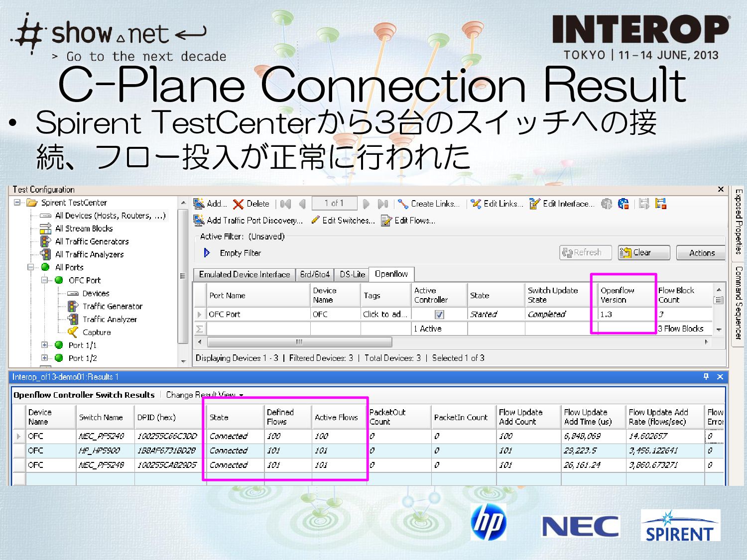Click the Flow Block Count column header

pos(684,295)
